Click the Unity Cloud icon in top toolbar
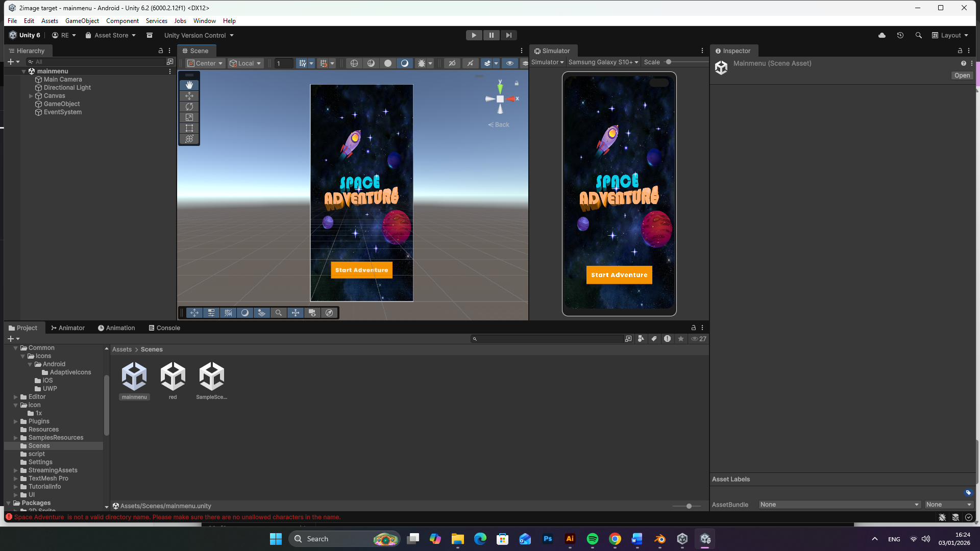This screenshot has width=980, height=551. (881, 35)
